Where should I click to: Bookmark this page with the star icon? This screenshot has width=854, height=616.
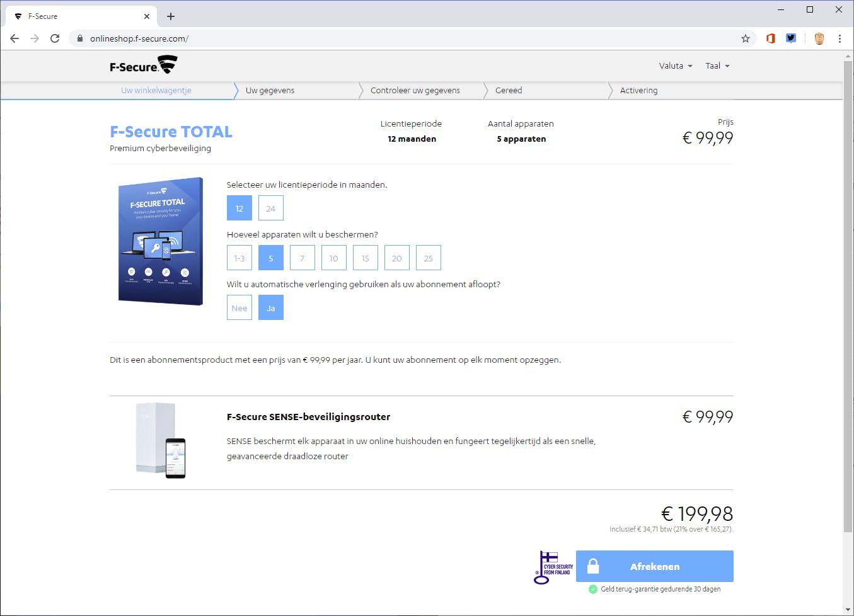pyautogui.click(x=746, y=38)
